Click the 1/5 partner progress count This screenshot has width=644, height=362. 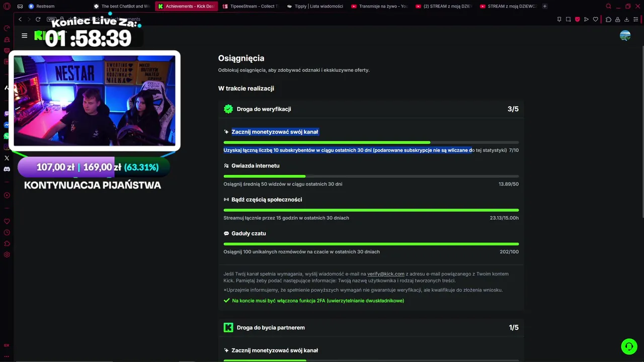click(x=514, y=328)
